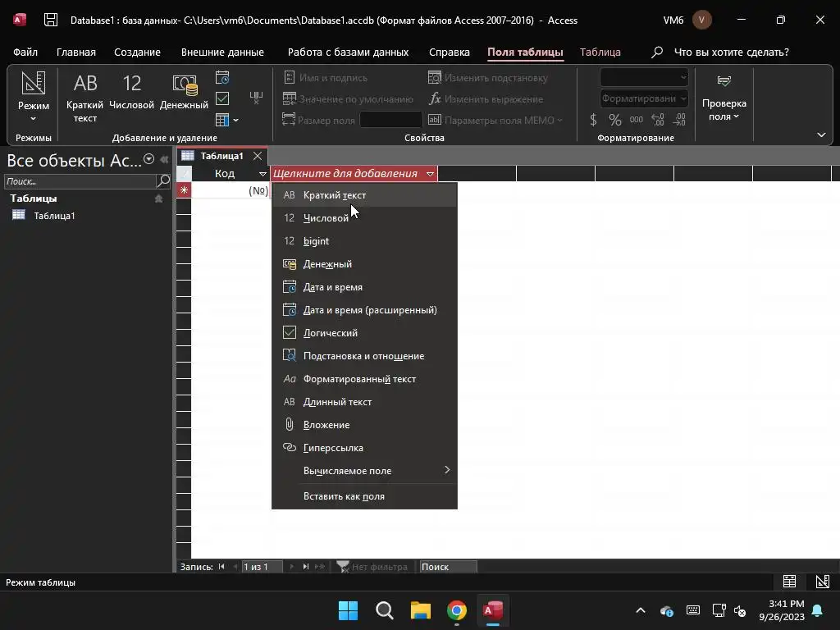
Task: Show hidden tray icons chevron
Action: coord(640,610)
